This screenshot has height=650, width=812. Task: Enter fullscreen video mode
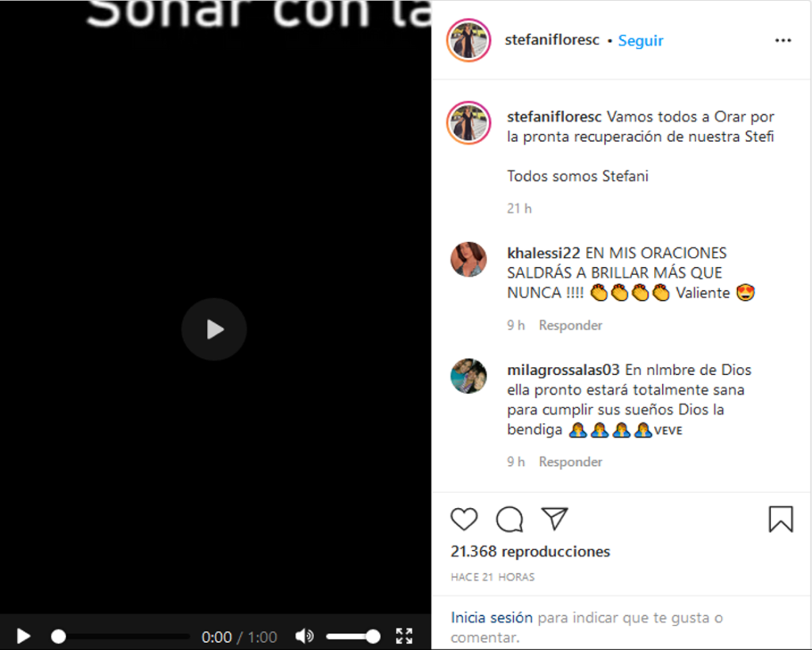404,636
